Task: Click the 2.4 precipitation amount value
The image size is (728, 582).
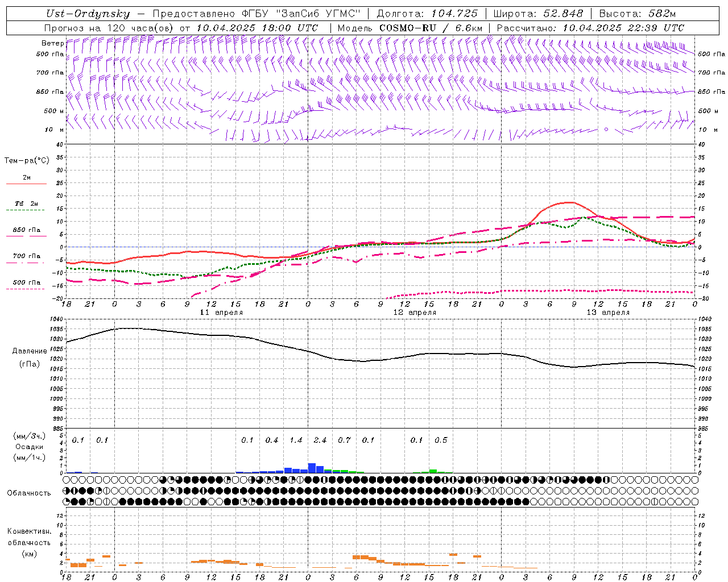Action: tap(320, 440)
